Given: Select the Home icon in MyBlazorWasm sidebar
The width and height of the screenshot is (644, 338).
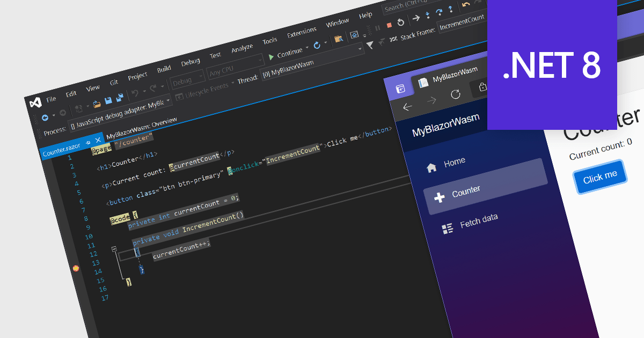Looking at the screenshot, I should coord(433,168).
